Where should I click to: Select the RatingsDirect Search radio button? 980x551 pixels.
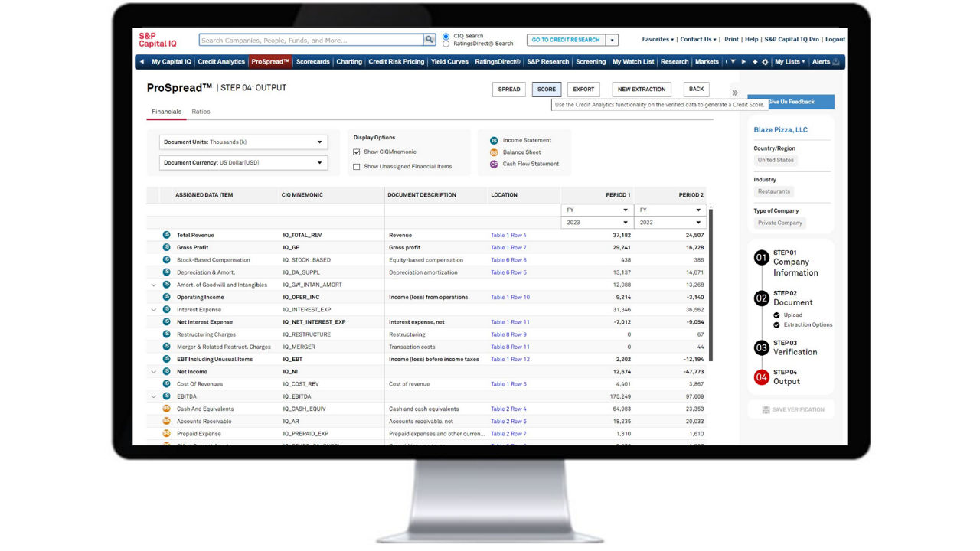[x=446, y=44]
